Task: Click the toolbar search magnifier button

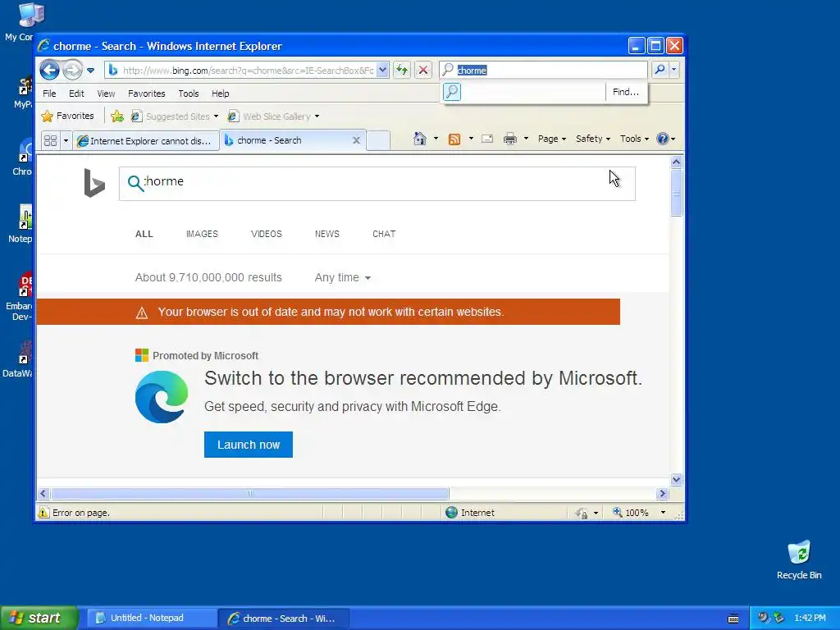Action: click(x=660, y=70)
